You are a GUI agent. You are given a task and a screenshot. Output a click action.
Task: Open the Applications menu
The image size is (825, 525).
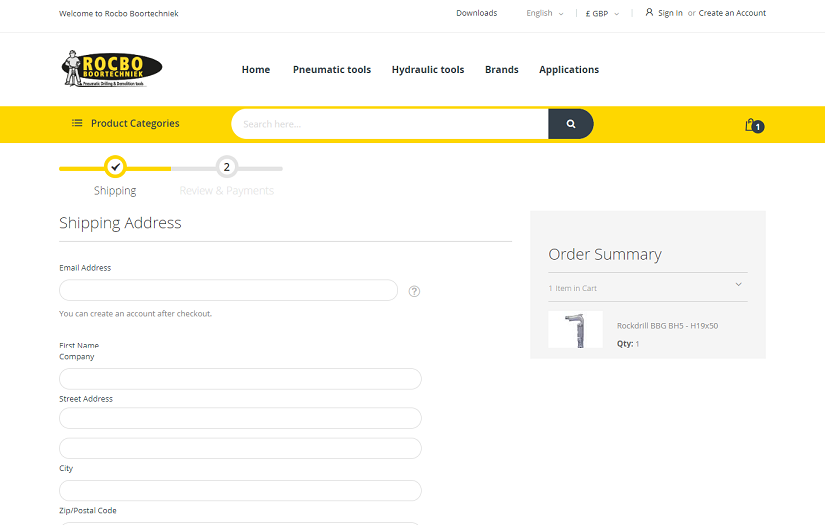click(569, 69)
